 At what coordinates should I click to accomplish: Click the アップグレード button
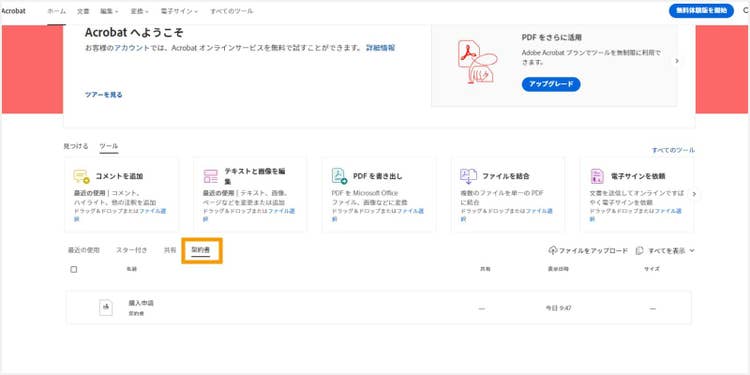pos(551,84)
